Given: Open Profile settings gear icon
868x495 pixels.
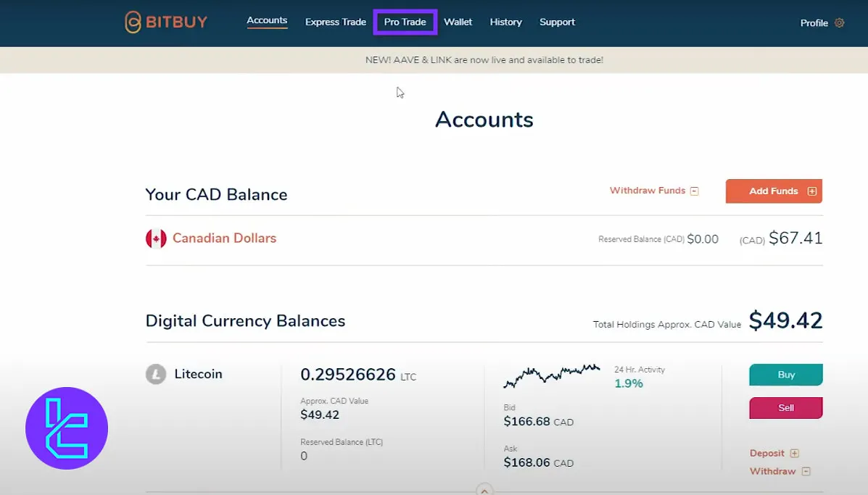Looking at the screenshot, I should click(840, 22).
